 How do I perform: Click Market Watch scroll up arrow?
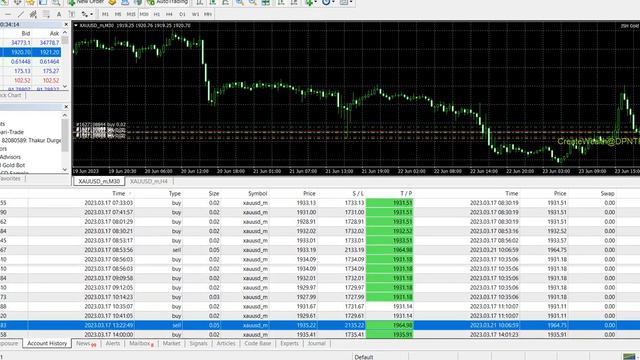[65, 32]
